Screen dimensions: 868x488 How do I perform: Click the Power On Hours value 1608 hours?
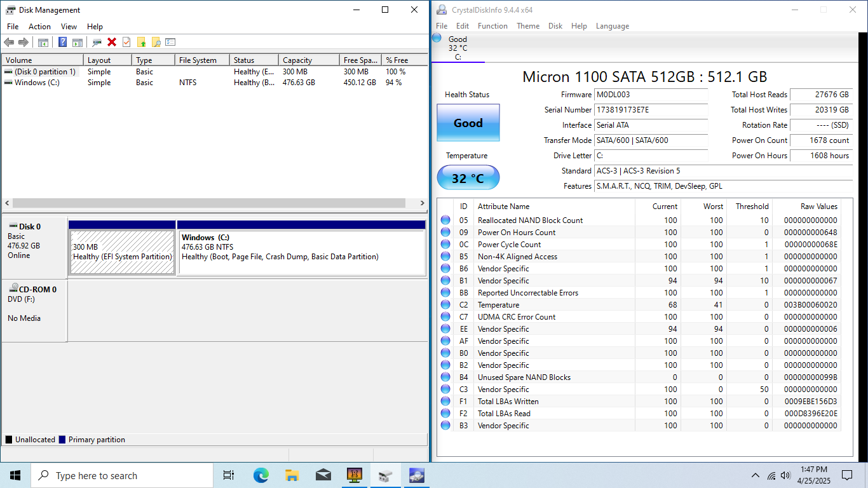[x=821, y=156]
